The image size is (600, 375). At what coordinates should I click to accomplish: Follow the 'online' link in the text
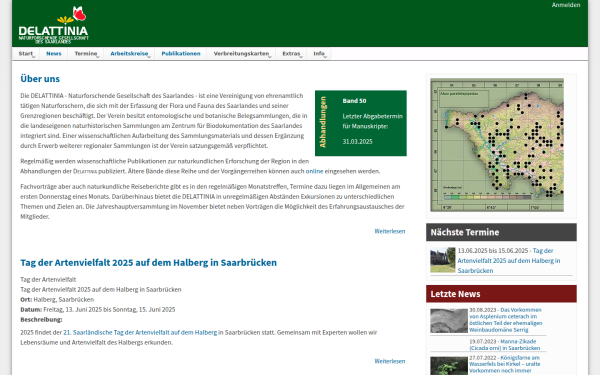(x=314, y=171)
